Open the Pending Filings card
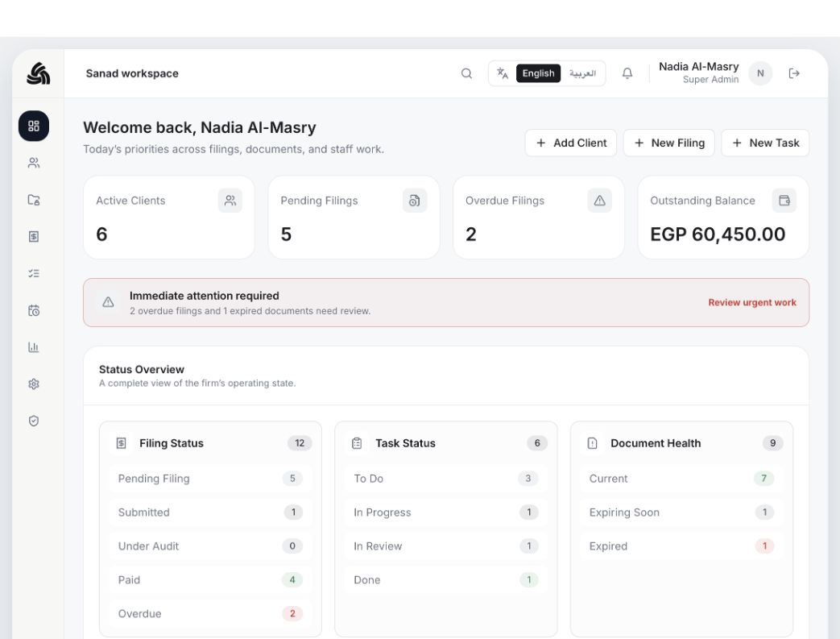 [354, 218]
